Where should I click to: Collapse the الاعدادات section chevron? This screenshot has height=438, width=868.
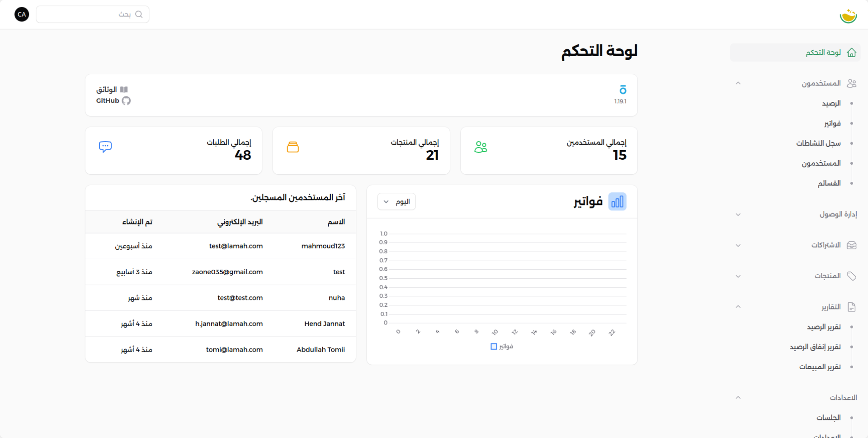pos(738,398)
